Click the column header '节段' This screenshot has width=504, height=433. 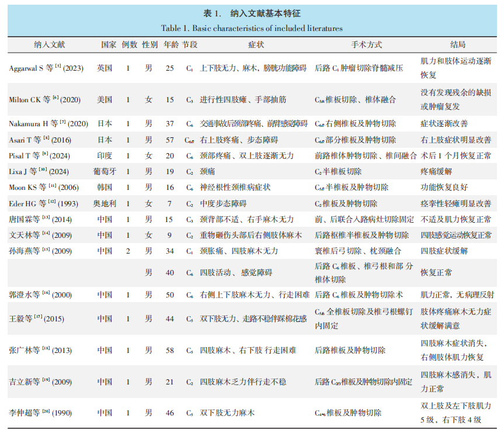click(x=190, y=45)
